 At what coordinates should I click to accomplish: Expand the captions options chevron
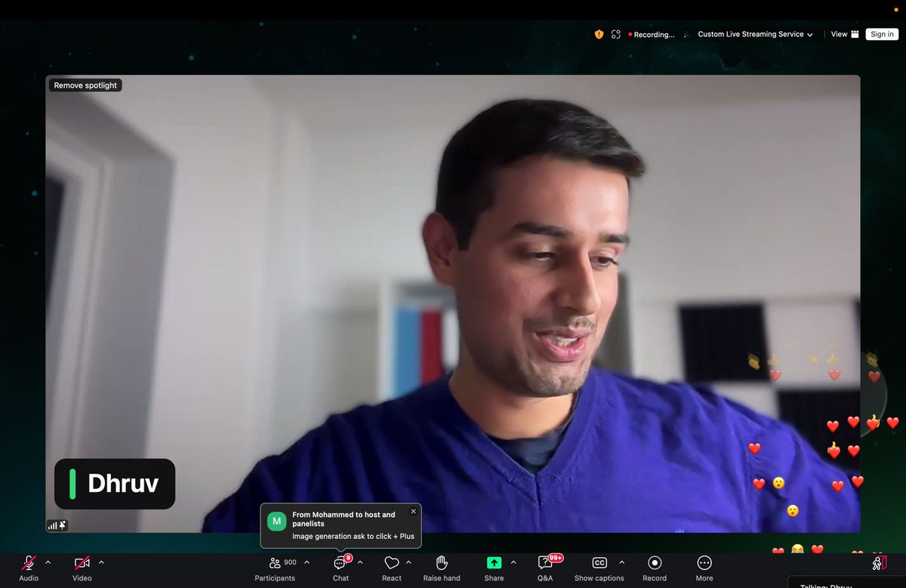pos(621,562)
